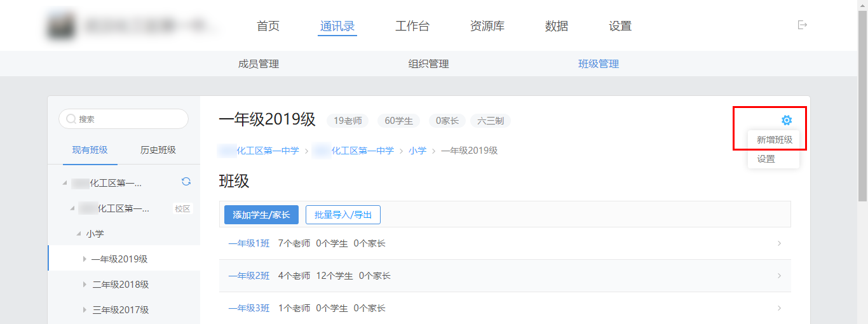
Task: Select 新增班级 from the gear menu
Action: click(x=774, y=140)
